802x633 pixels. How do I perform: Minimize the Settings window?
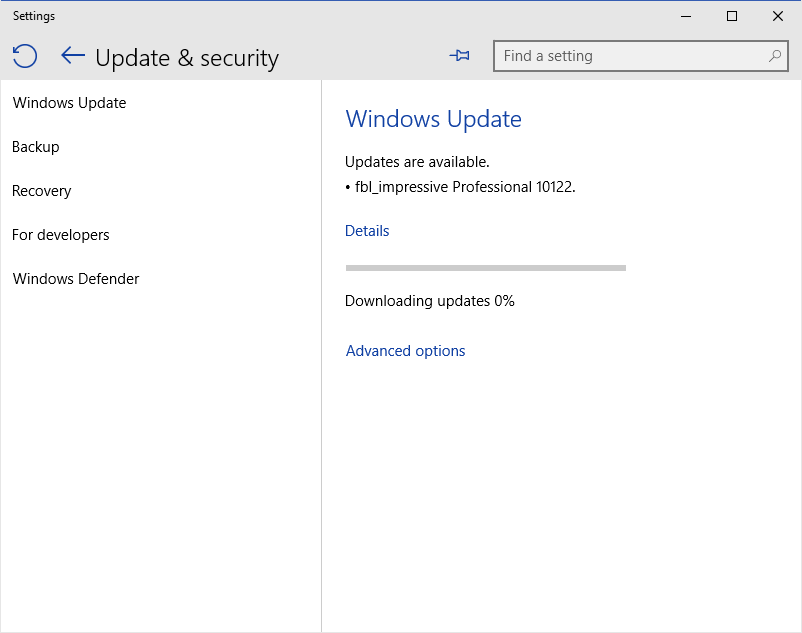pyautogui.click(x=686, y=16)
